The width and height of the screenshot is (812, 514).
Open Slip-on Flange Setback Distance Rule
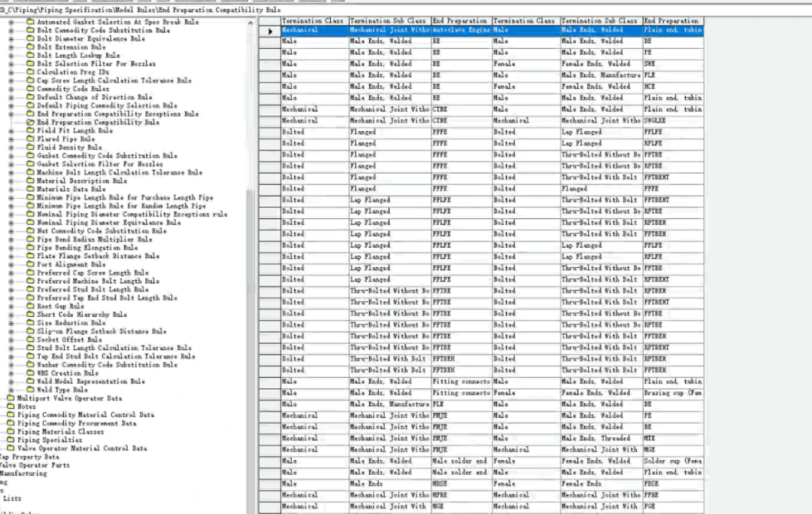tap(101, 331)
